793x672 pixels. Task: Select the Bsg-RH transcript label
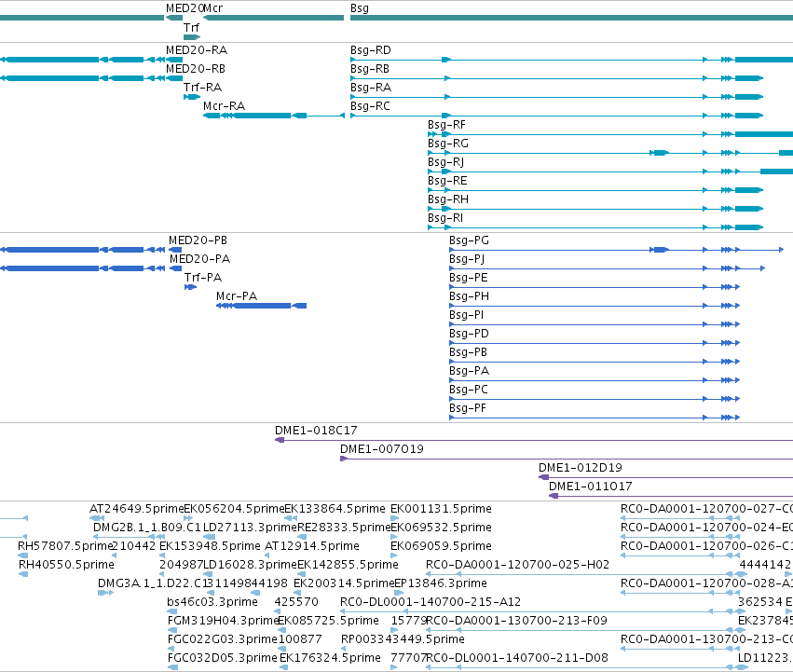(448, 199)
